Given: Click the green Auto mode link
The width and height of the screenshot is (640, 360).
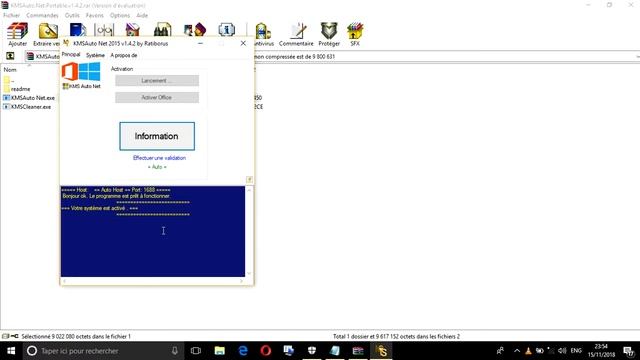Looking at the screenshot, I should (157, 167).
